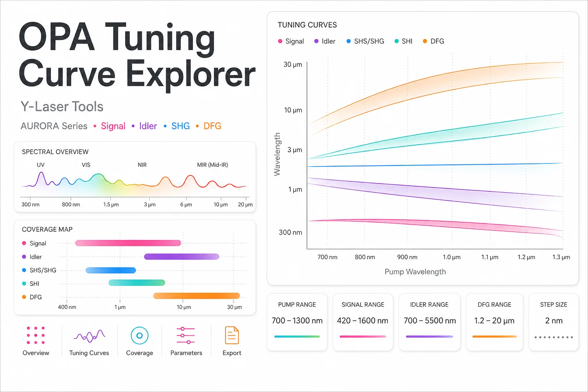Click the dotted step size indicator
The width and height of the screenshot is (588, 392).
click(x=554, y=337)
